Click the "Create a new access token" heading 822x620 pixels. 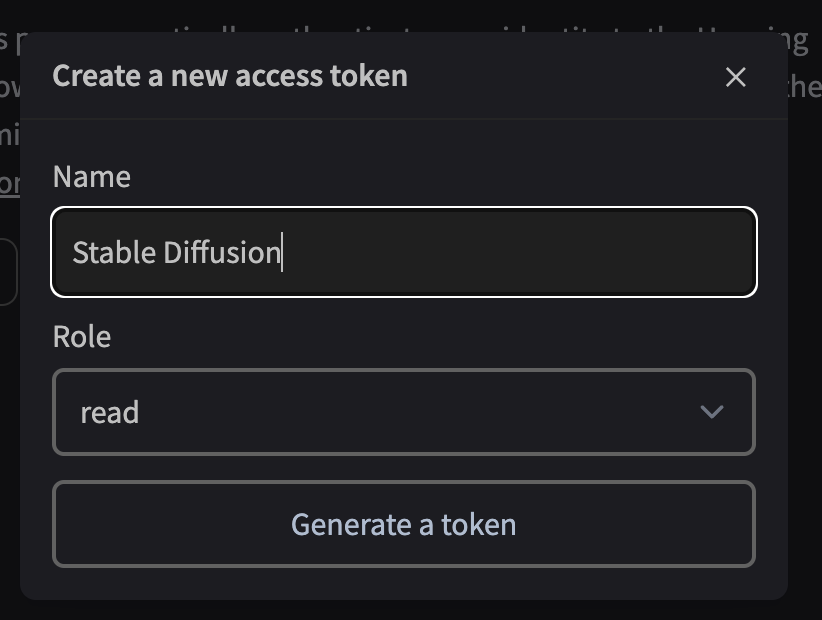(230, 76)
